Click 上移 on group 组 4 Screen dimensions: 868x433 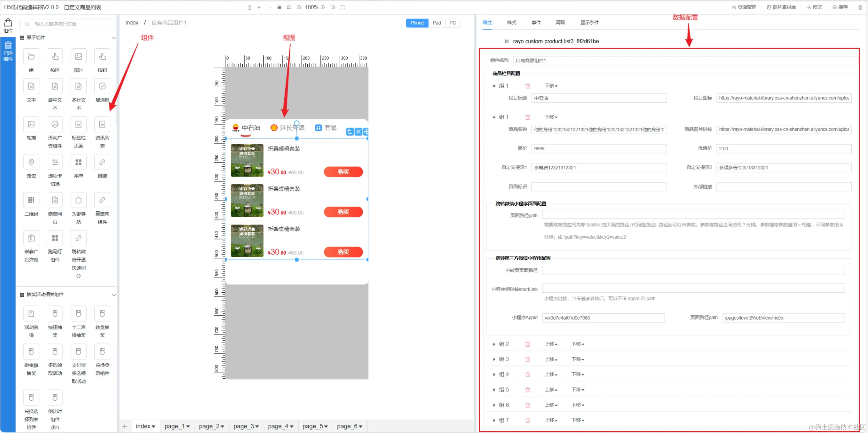coord(551,374)
